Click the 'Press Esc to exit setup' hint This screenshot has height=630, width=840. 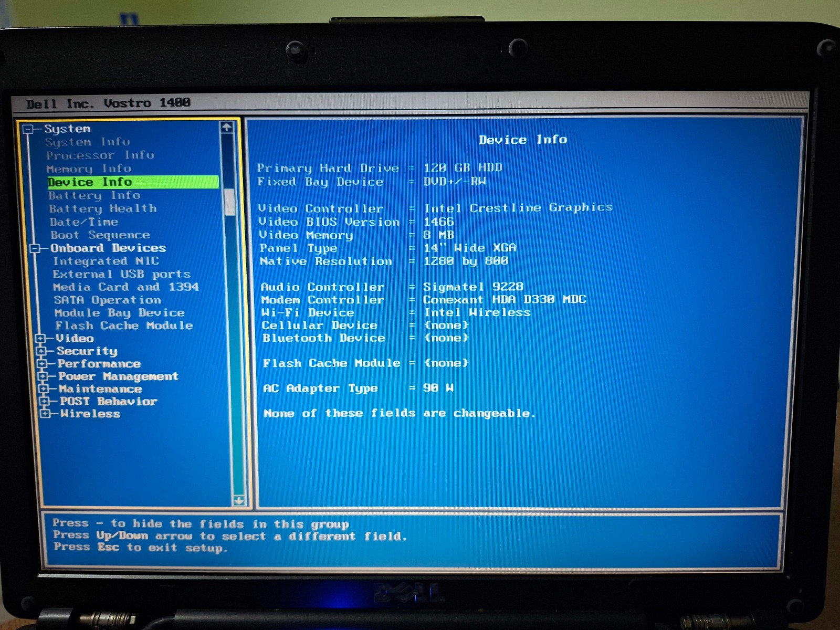(x=141, y=548)
